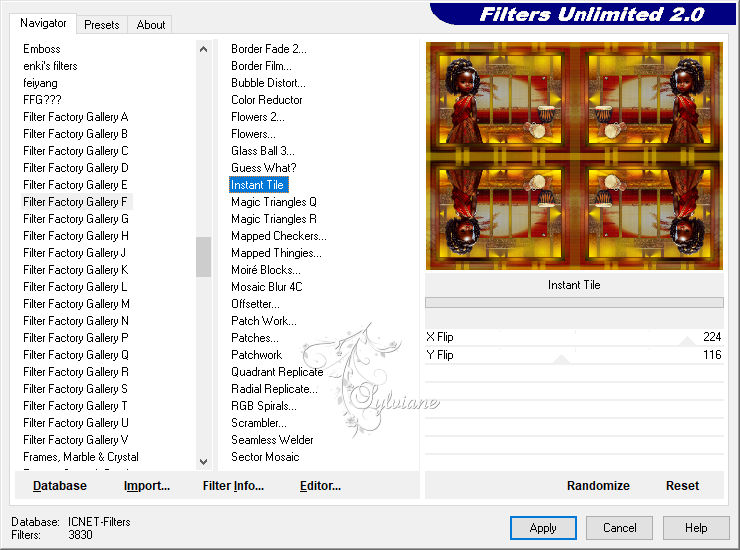Click the Apply button
Image resolution: width=740 pixels, height=550 pixels.
click(543, 527)
